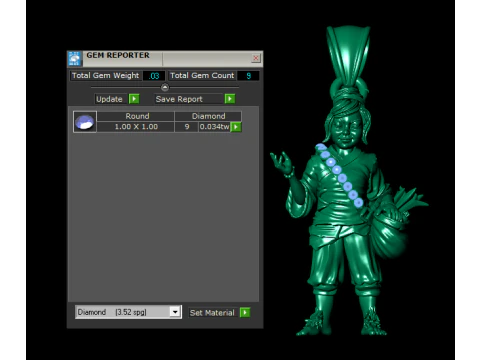Click the Total Gem Weight value field

pos(154,76)
